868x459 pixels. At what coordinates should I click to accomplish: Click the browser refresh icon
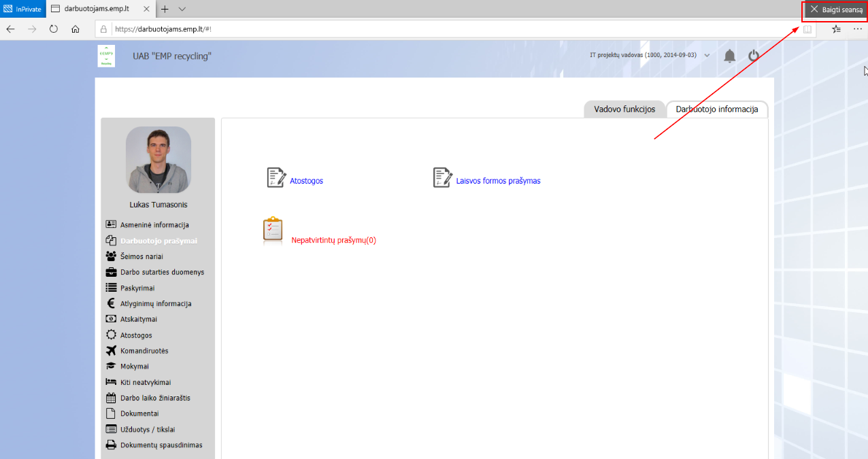54,29
